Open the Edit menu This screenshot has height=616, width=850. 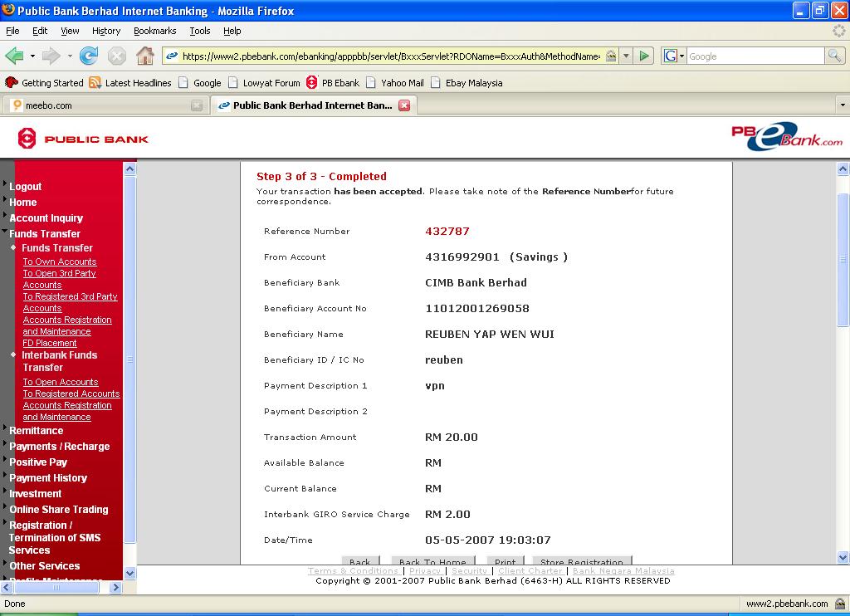40,31
